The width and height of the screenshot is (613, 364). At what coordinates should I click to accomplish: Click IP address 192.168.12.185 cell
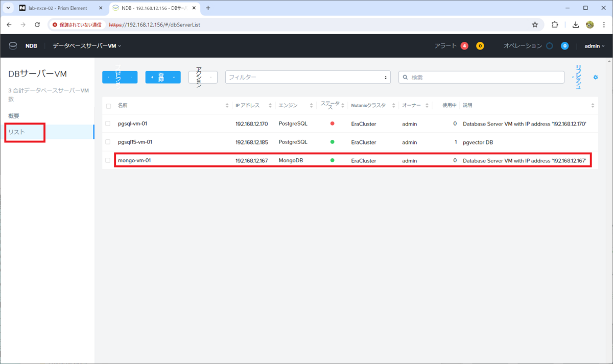coord(252,142)
